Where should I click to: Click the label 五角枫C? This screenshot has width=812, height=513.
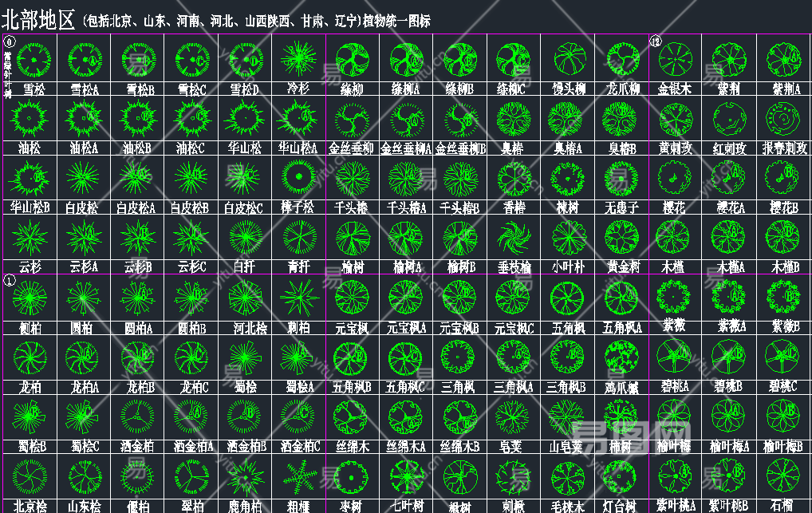(x=405, y=387)
